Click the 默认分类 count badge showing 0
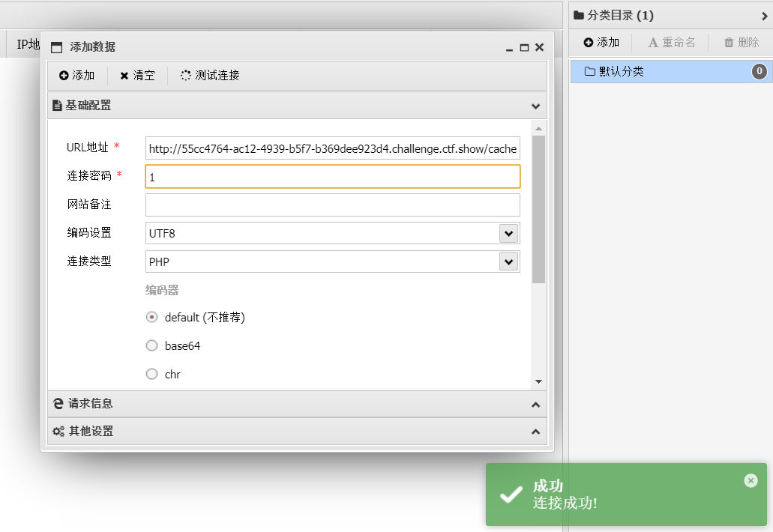Screen dimensions: 773x532 coord(760,71)
